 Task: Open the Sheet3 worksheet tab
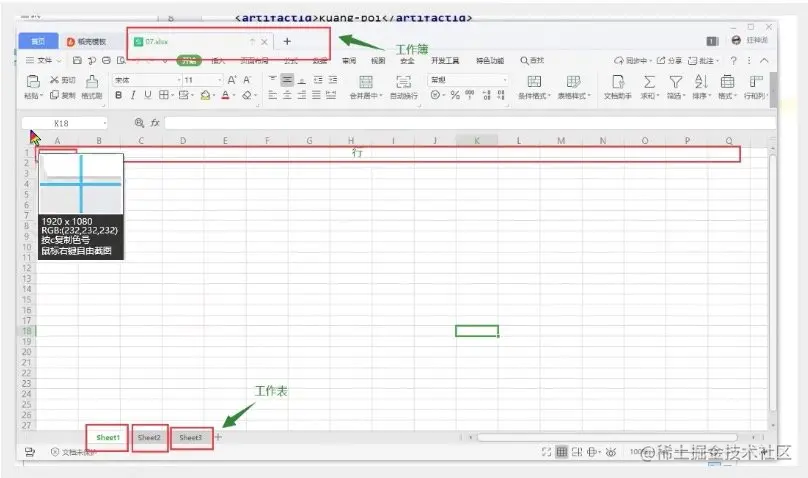191,437
